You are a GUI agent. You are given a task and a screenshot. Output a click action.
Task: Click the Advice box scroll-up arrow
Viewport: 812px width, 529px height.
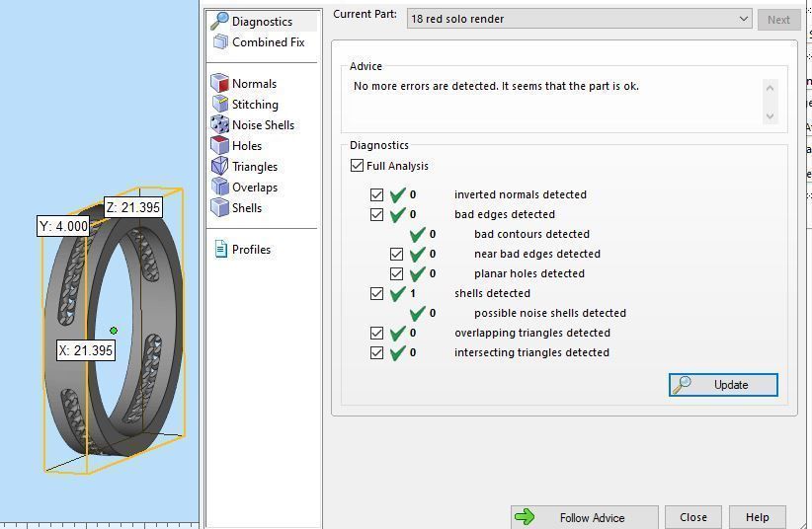[770, 88]
